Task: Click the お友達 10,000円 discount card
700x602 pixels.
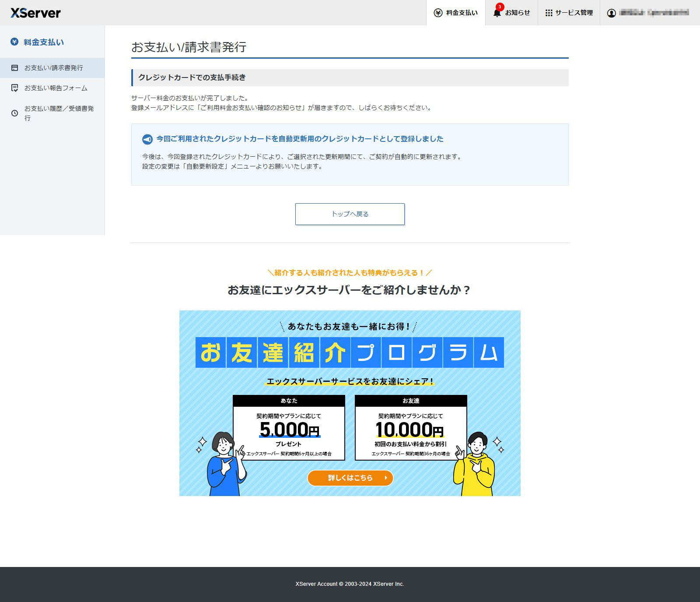Action: [411, 428]
